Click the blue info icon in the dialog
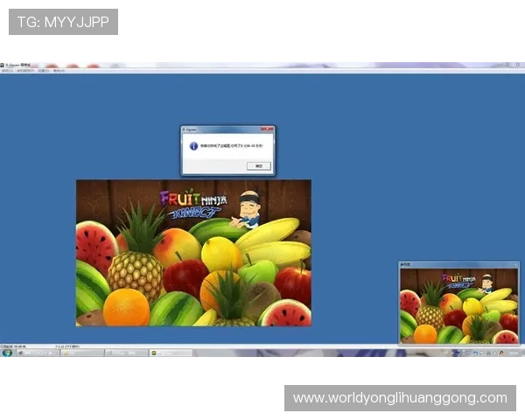 pos(193,146)
